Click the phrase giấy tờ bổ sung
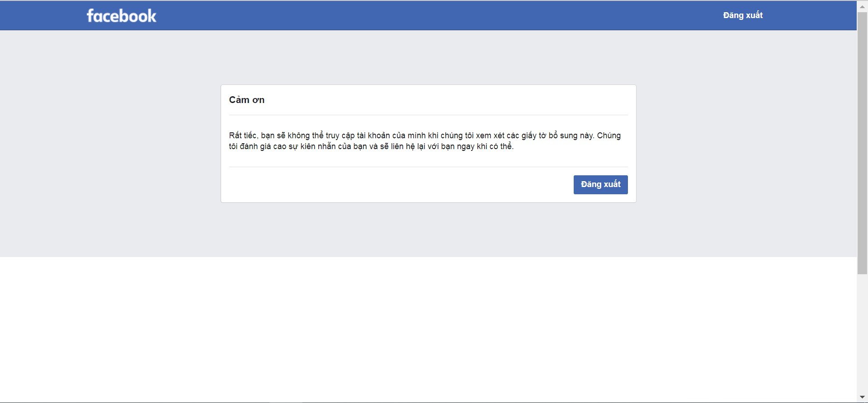Screen dimensions: 868x403 point(549,136)
